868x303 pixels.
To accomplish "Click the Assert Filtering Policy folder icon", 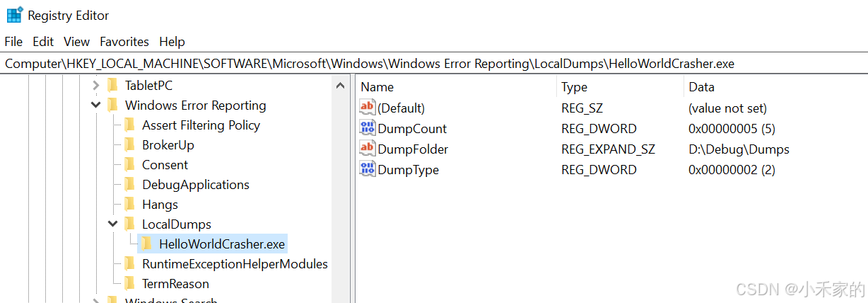I will coord(129,125).
